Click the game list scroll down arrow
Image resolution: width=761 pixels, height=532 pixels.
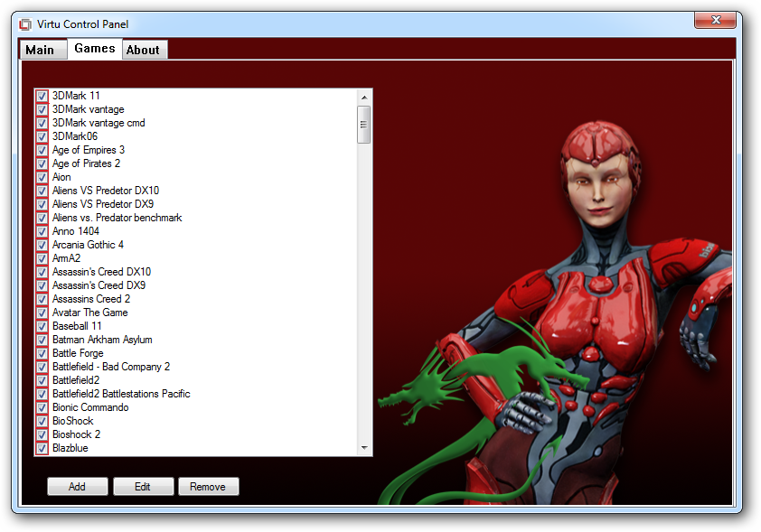tap(364, 448)
